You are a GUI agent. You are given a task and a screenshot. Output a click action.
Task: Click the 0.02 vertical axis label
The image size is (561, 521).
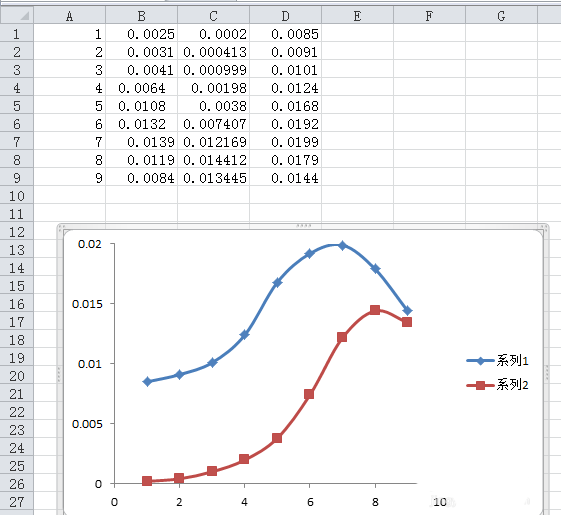[x=90, y=244]
